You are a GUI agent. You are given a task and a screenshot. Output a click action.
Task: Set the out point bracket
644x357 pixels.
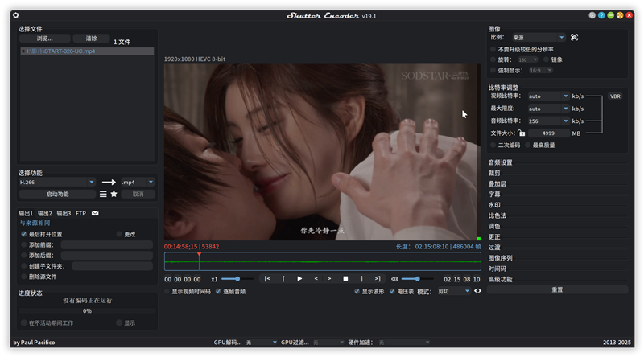[361, 279]
